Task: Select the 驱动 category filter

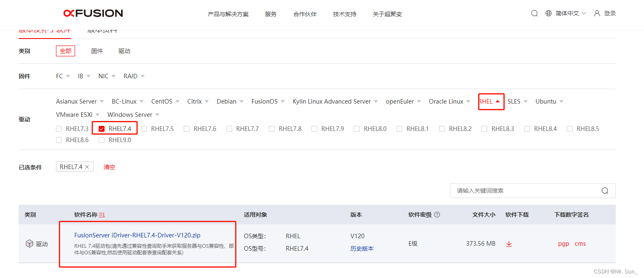Action: tap(124, 51)
